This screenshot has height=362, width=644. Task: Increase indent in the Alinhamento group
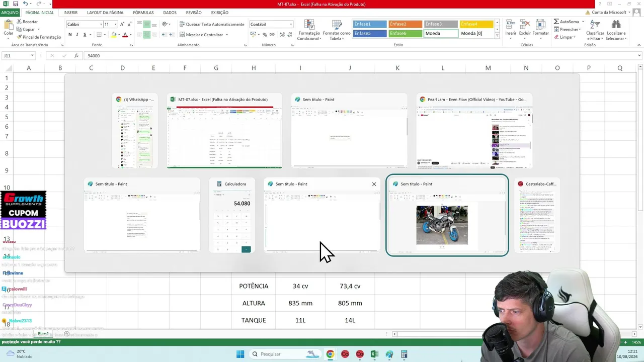[172, 35]
